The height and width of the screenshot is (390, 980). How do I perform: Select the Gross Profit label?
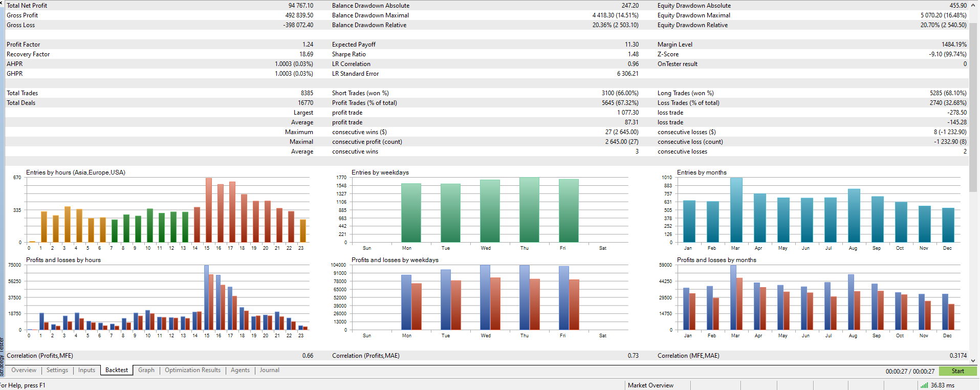click(x=22, y=15)
